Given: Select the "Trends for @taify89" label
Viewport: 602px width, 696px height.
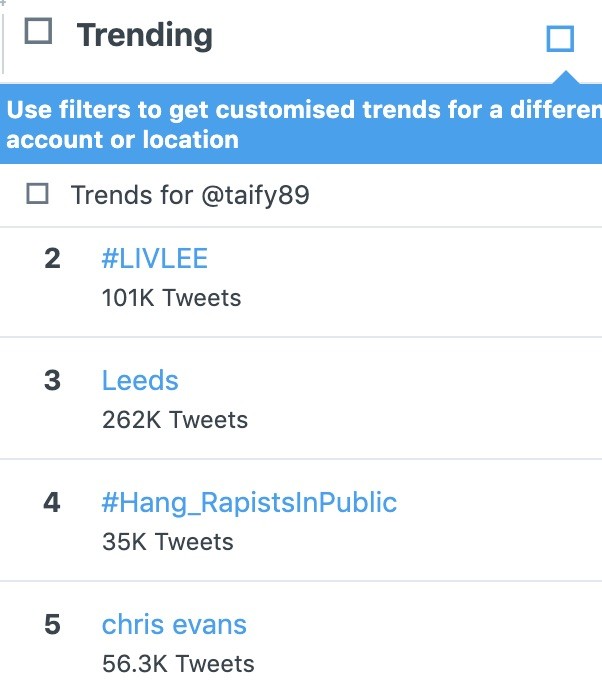Looking at the screenshot, I should pos(190,195).
